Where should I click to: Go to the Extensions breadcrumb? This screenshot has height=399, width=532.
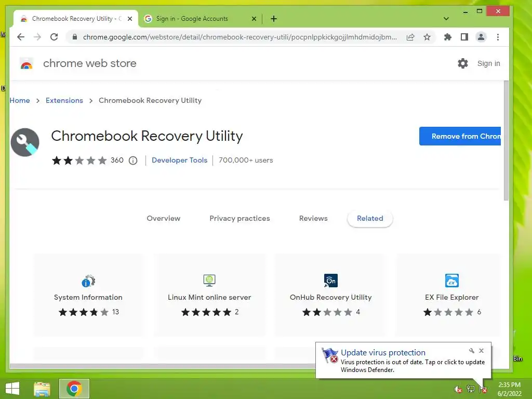pyautogui.click(x=64, y=100)
